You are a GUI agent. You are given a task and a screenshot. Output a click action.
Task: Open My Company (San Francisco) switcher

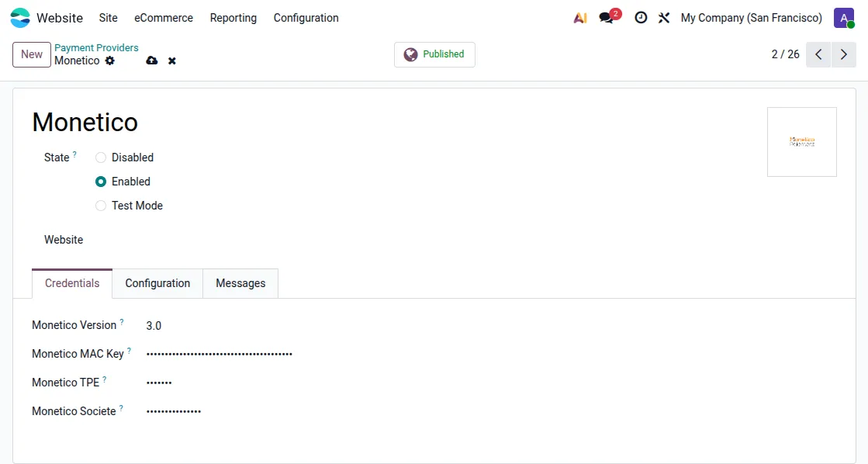(751, 18)
